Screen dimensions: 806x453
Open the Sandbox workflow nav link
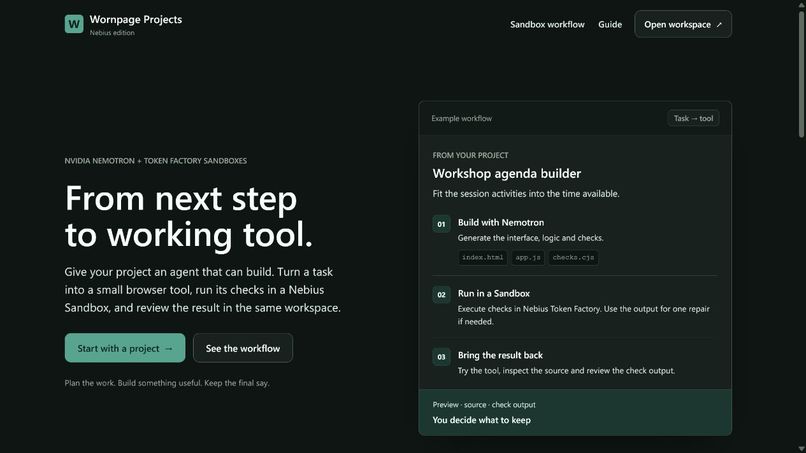pos(547,24)
